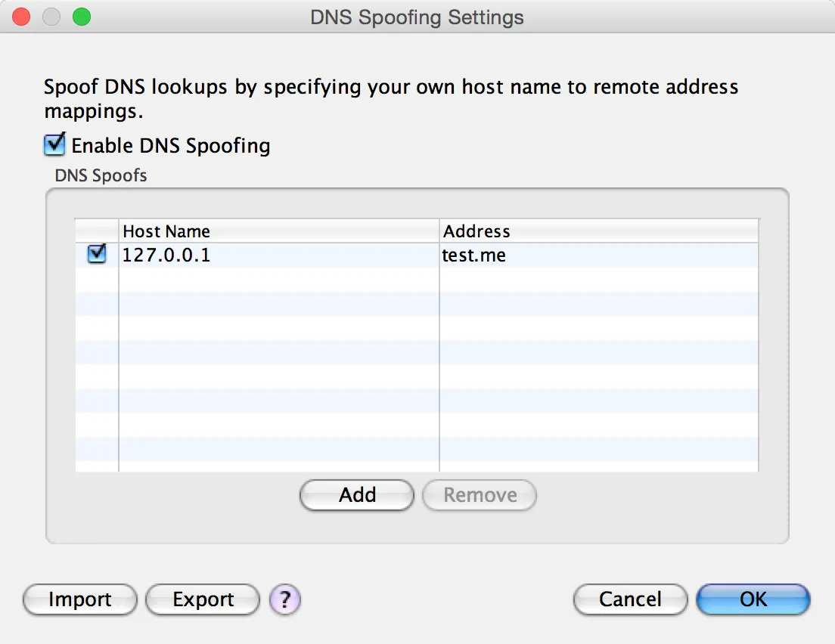The width and height of the screenshot is (835, 644).
Task: Click the disabled Remove button
Action: 479,495
